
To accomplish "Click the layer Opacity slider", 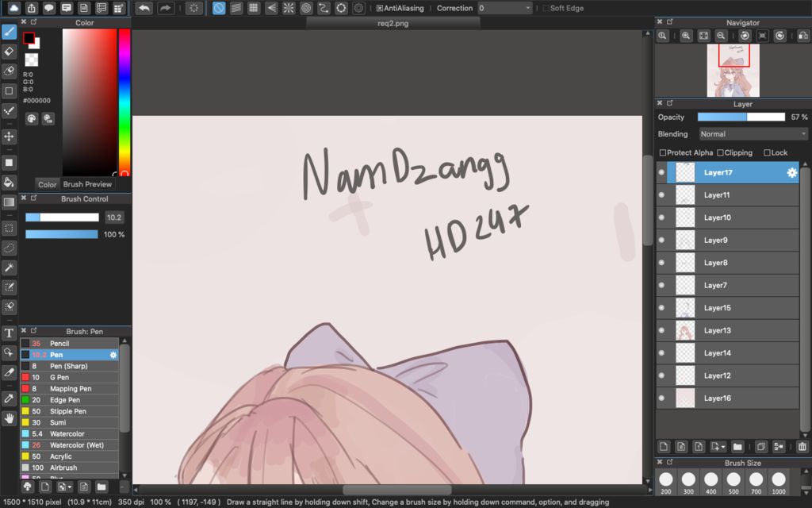I will pos(741,117).
